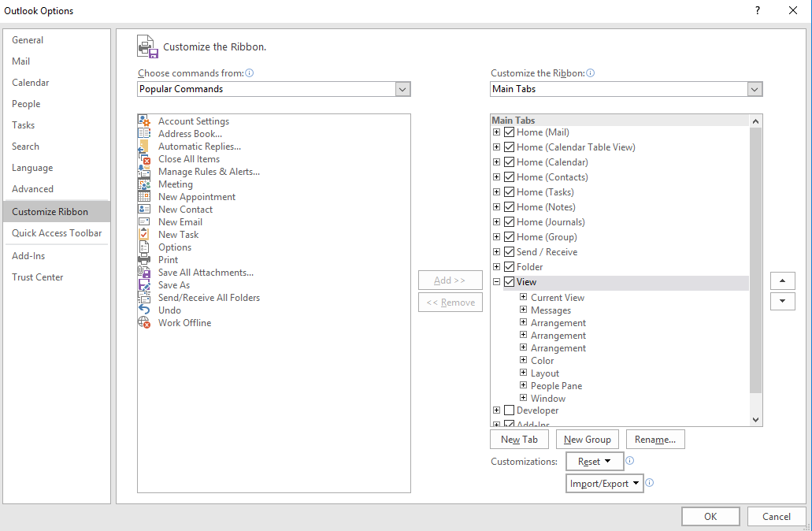Open the Customize the Ribbon Main Tabs dropdown
The height and width of the screenshot is (531, 812).
(755, 89)
